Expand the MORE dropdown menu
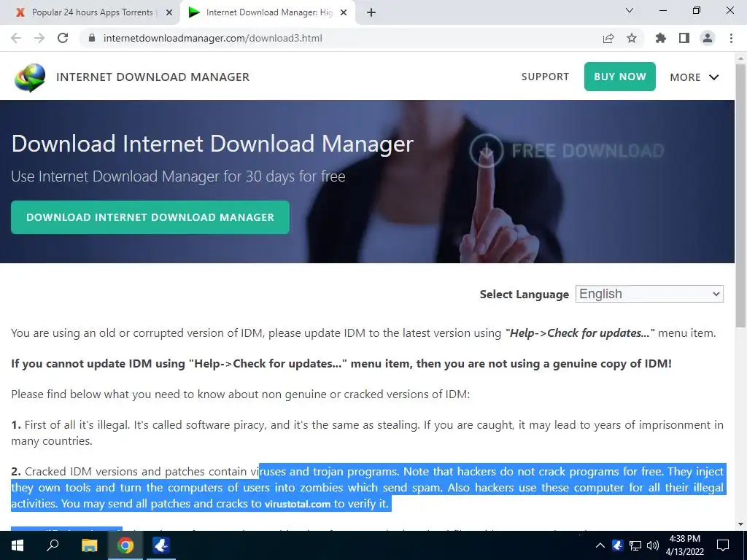747x560 pixels. point(694,77)
